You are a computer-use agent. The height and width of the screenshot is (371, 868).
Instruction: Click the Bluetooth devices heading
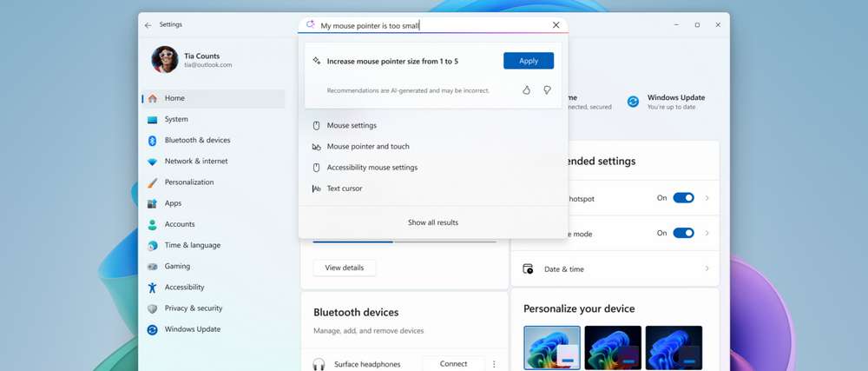coord(356,312)
